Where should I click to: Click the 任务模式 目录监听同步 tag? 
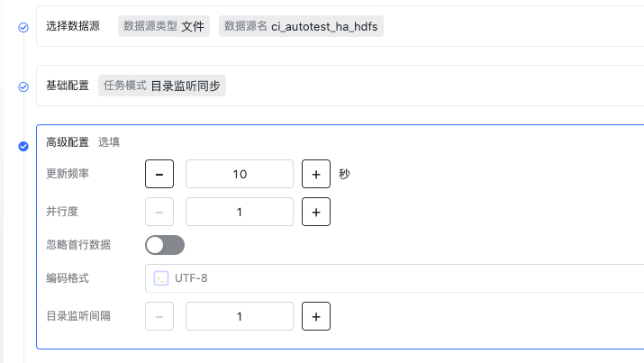click(162, 86)
